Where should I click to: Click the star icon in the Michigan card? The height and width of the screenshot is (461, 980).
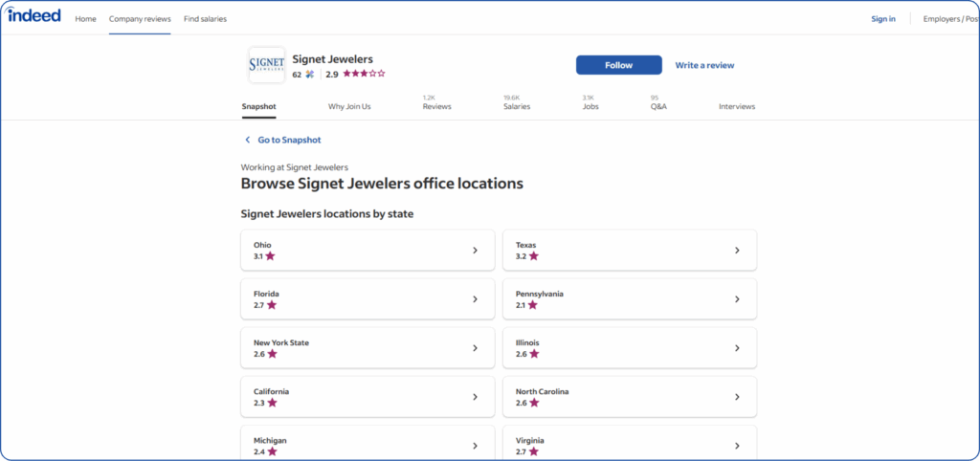pos(272,451)
